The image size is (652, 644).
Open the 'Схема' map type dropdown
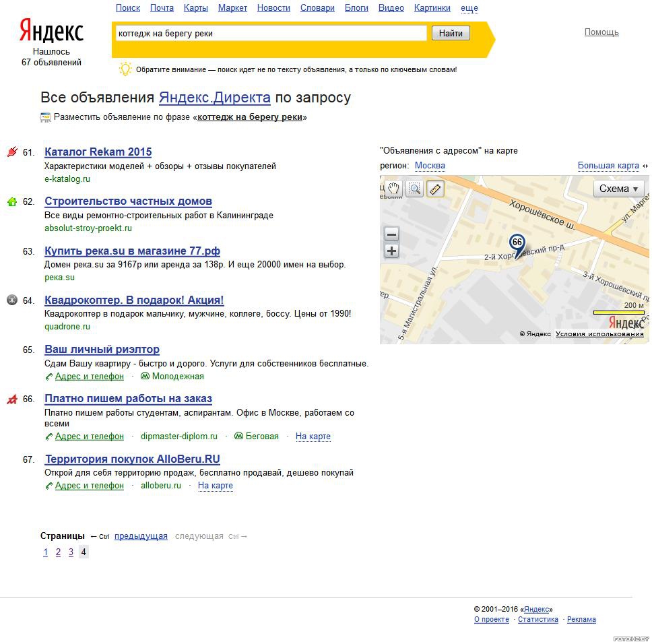pos(618,189)
